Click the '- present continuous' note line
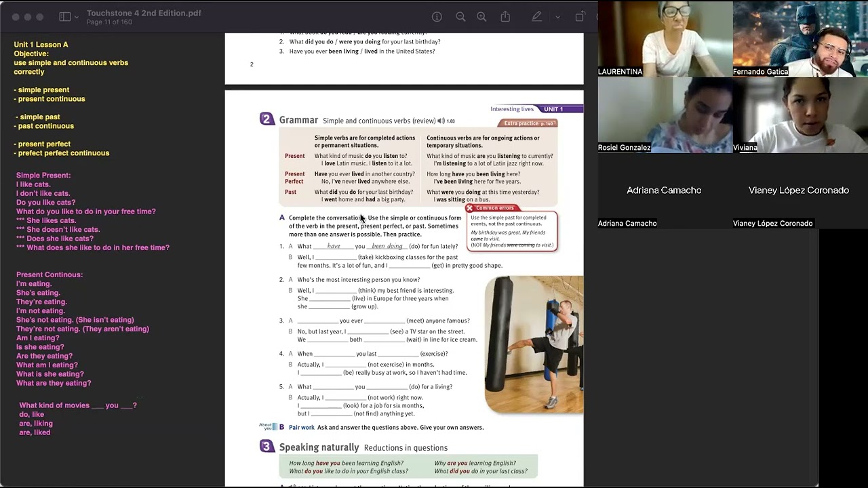Viewport: 868px width, 488px height. [50, 99]
